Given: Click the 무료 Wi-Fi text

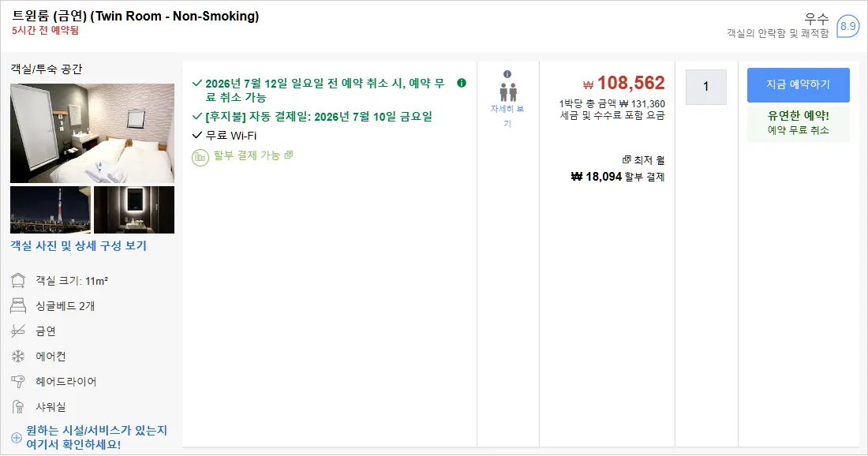Looking at the screenshot, I should point(231,136).
